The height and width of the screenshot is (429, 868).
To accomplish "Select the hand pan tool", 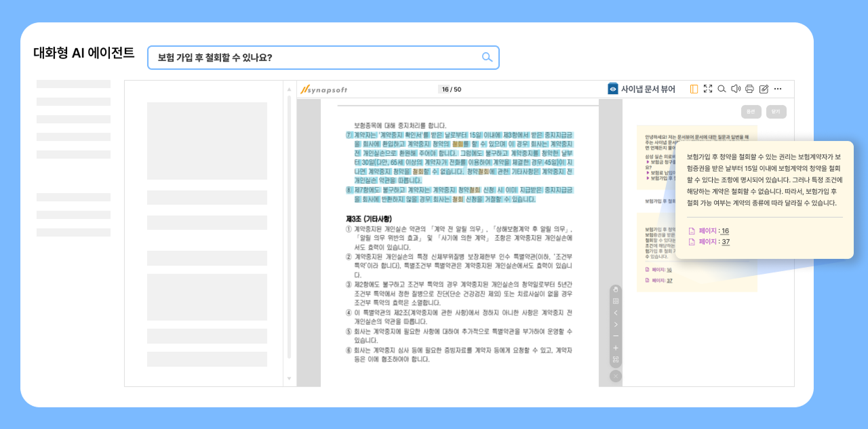I will point(616,290).
